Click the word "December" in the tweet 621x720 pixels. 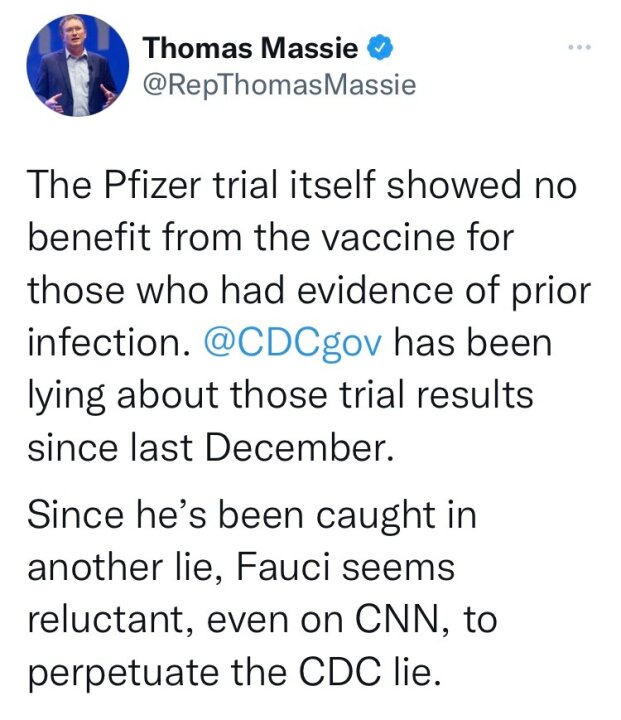coord(299,448)
